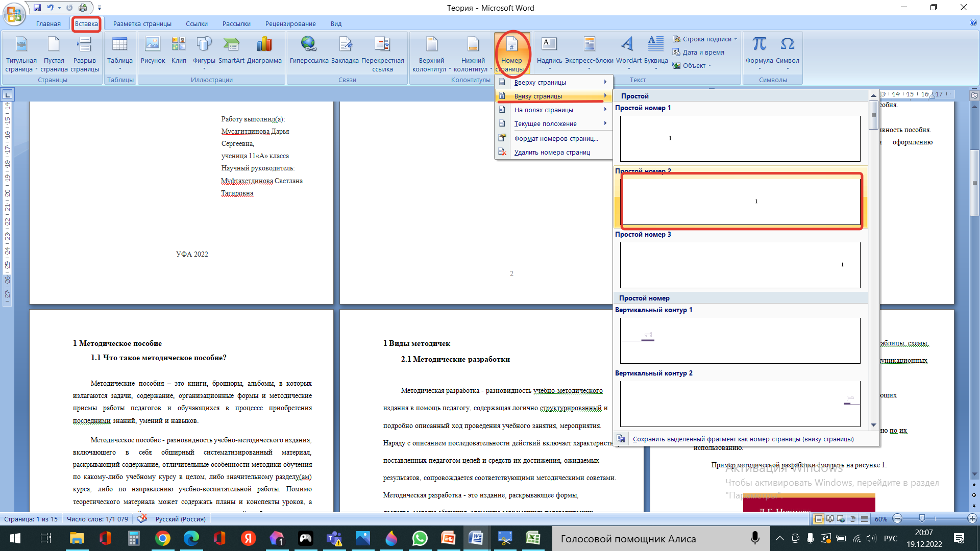Choose Удалить номера страниц menu item

pyautogui.click(x=552, y=152)
